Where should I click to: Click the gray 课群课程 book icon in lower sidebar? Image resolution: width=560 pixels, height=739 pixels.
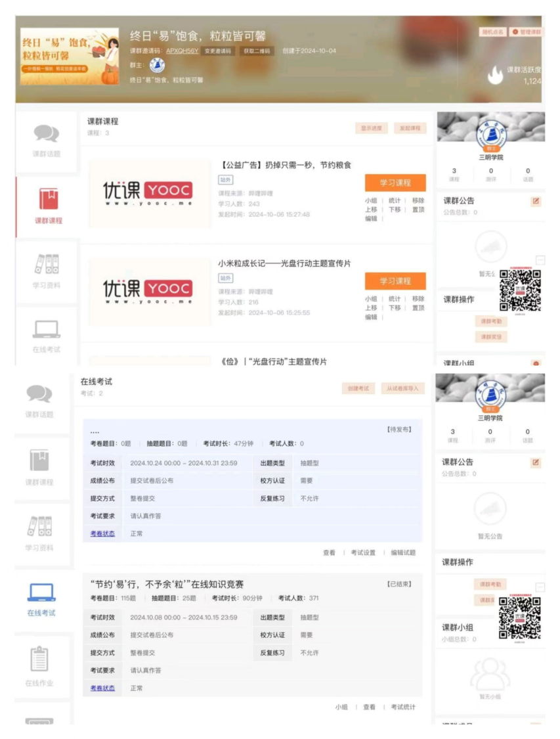(39, 460)
